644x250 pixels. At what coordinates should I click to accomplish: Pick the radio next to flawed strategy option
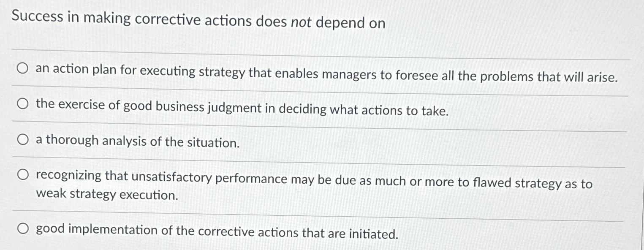(22, 175)
